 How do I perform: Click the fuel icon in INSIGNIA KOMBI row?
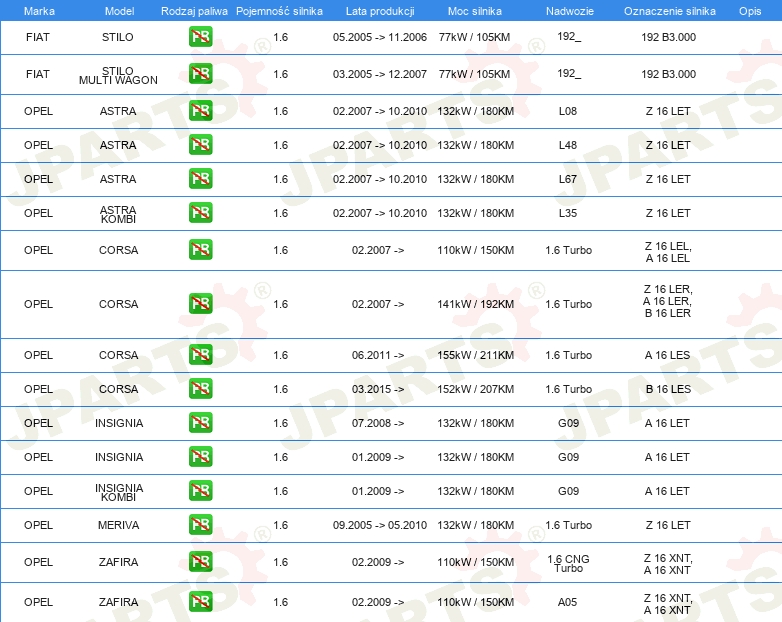click(200, 491)
